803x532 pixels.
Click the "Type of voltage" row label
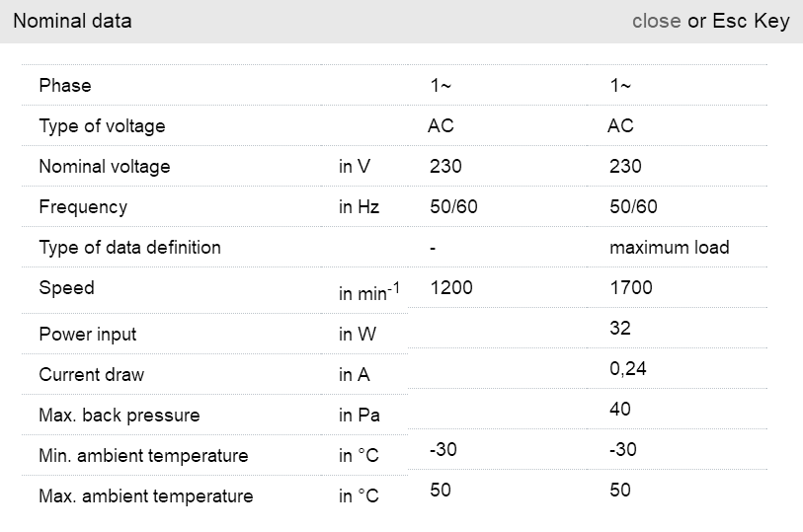click(102, 126)
